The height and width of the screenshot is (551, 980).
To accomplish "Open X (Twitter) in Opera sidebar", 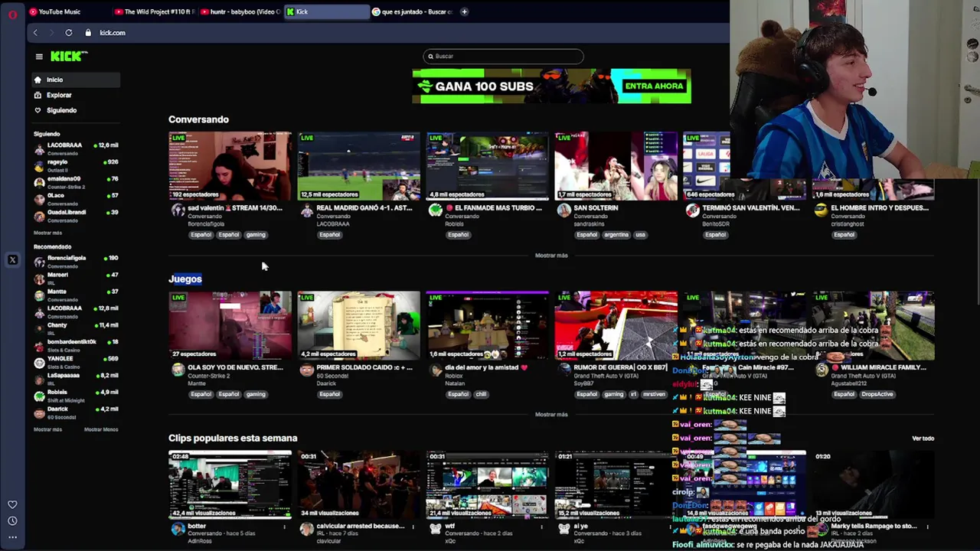I will 12,260.
